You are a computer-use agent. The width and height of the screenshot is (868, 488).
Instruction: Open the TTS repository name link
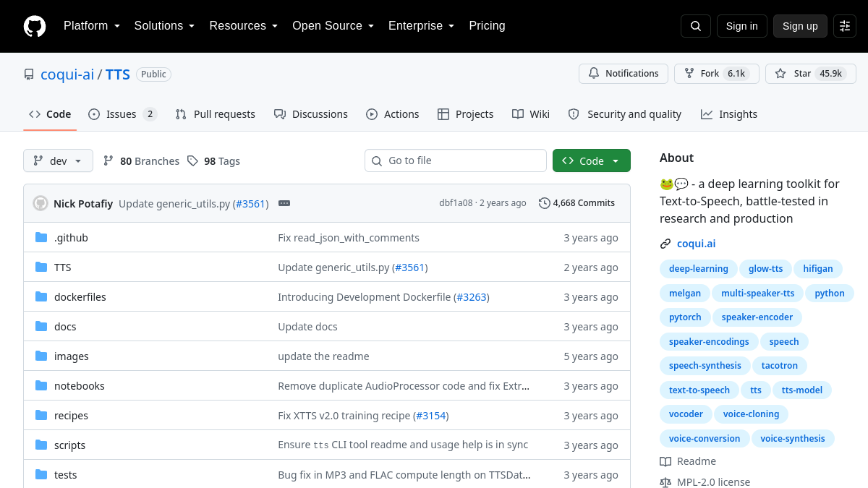click(118, 74)
